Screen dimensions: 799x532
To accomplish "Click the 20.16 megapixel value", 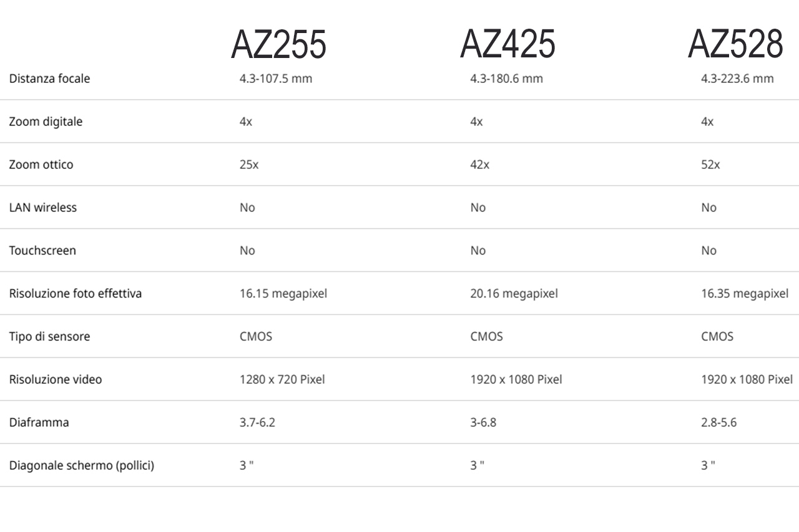I will (514, 293).
